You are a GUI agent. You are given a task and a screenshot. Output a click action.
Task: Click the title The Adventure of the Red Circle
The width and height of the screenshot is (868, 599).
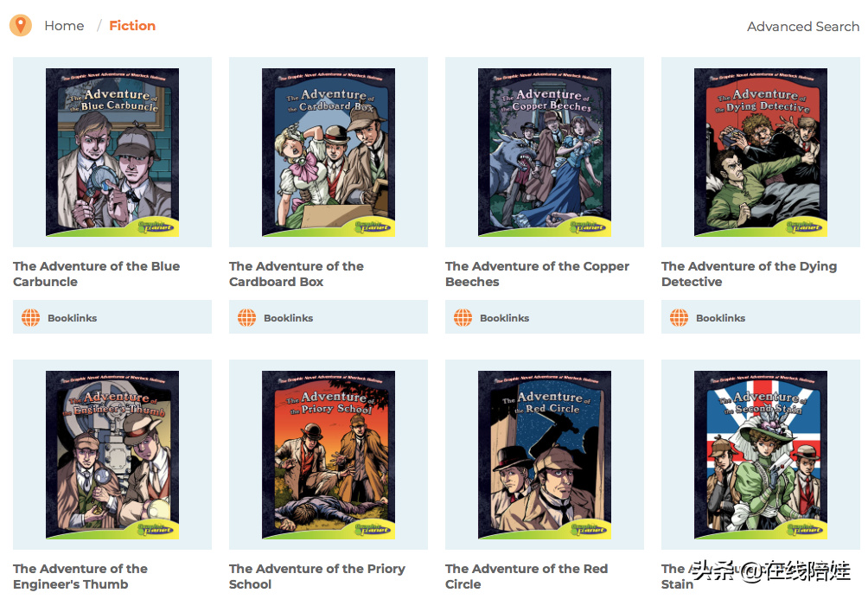pyautogui.click(x=527, y=577)
